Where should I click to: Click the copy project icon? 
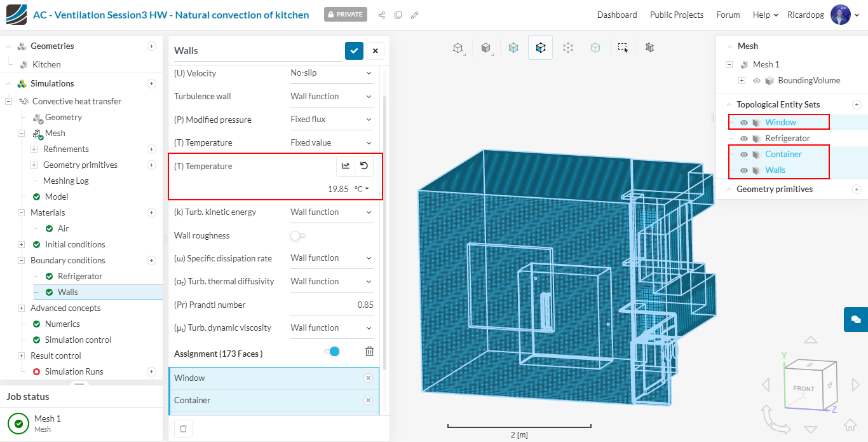point(398,15)
